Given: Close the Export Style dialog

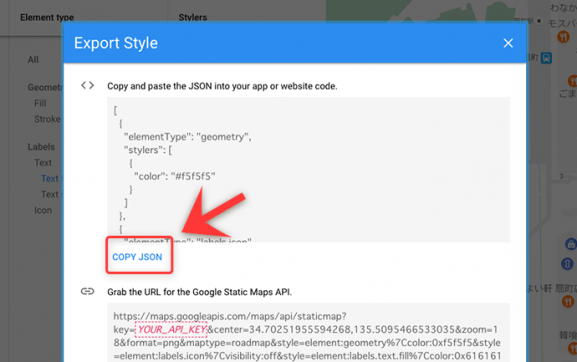Looking at the screenshot, I should point(508,43).
